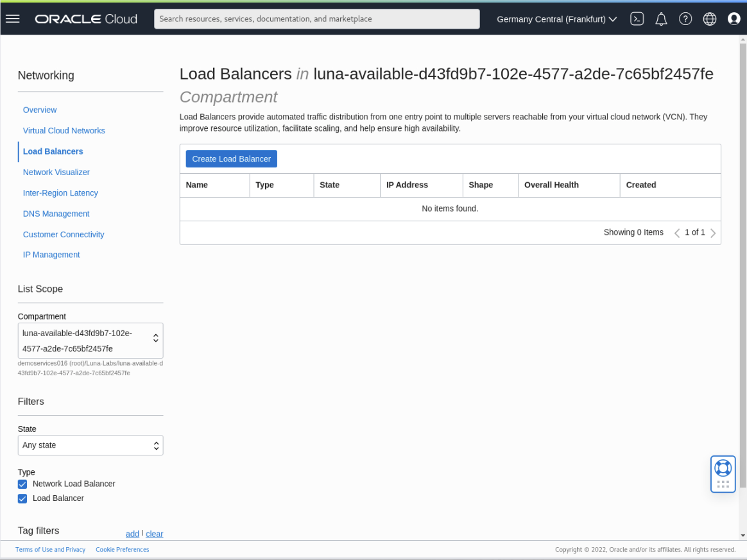
Task: Open the language globe selector
Action: (709, 19)
